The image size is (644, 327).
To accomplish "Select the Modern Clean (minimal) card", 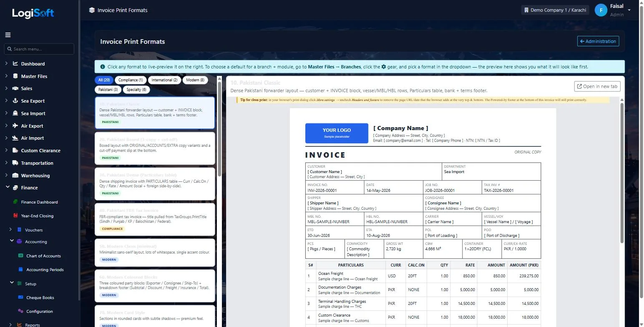I will 155,252.
